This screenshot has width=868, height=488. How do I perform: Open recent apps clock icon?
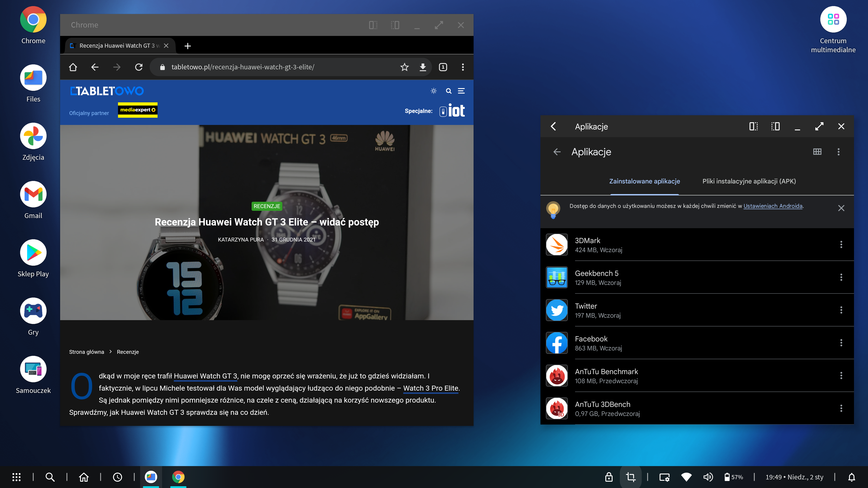click(117, 477)
